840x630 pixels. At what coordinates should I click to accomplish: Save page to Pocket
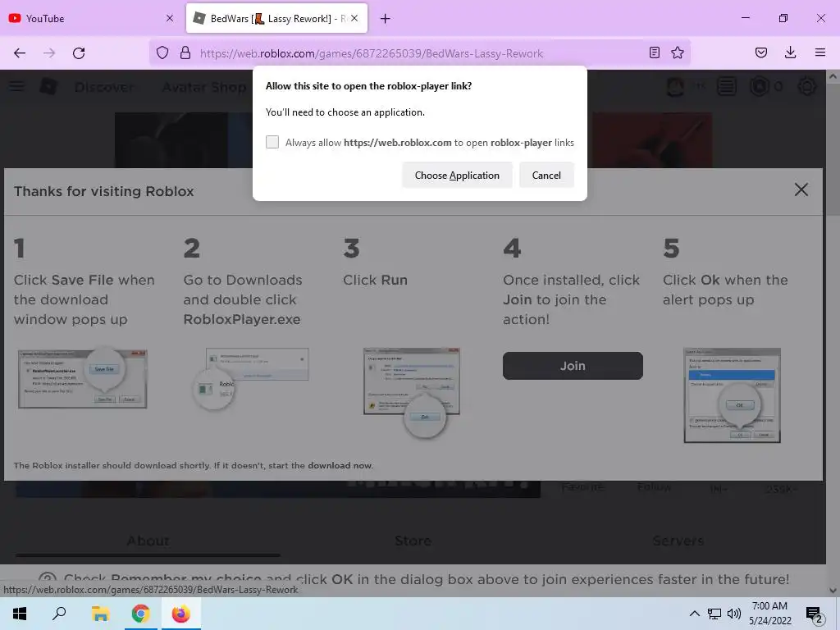coord(761,52)
